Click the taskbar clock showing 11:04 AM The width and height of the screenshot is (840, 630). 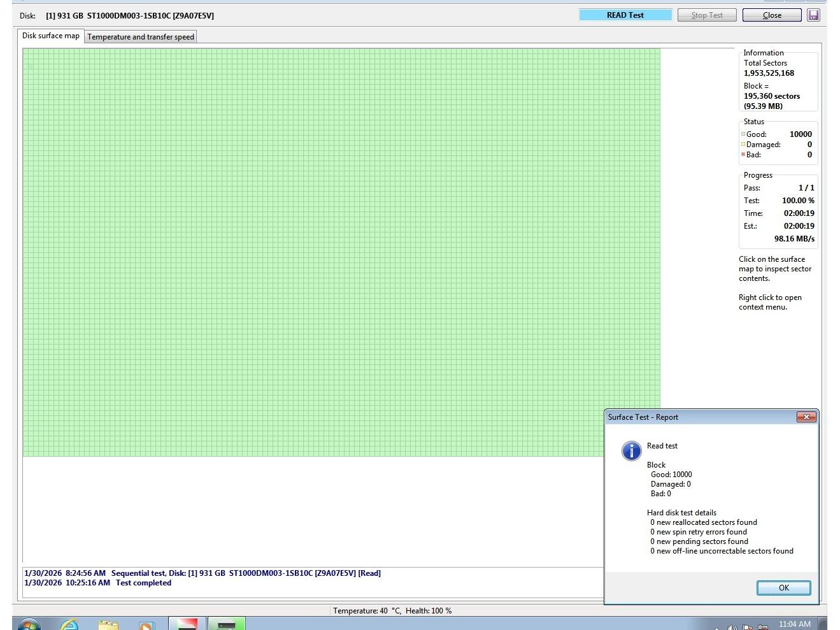tap(794, 624)
